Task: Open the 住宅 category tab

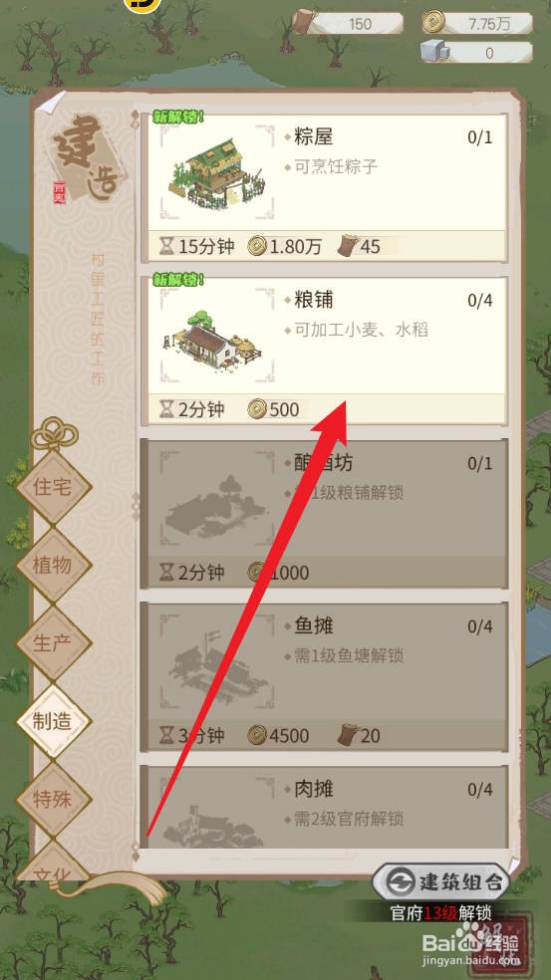Action: [53, 487]
